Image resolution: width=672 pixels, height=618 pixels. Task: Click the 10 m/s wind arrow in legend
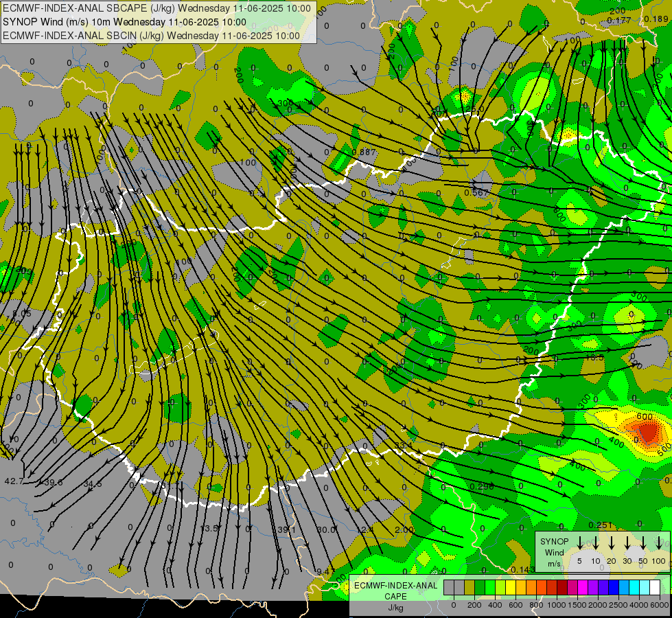coord(596,543)
